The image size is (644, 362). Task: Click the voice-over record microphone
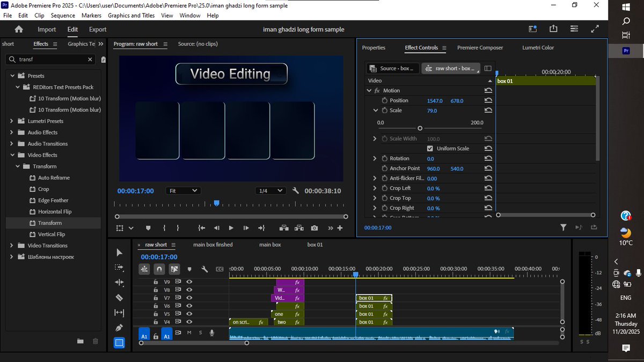coord(212,333)
